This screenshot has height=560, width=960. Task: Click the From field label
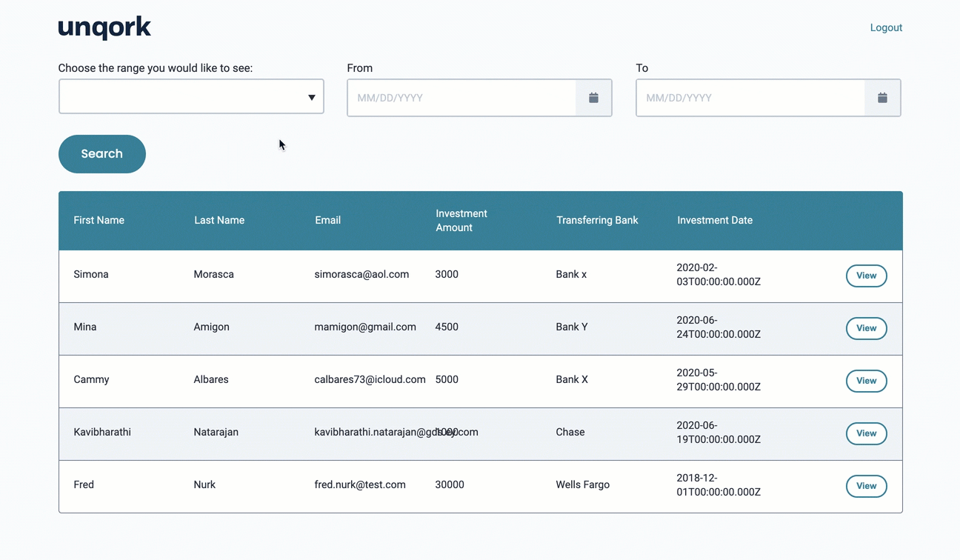click(360, 68)
